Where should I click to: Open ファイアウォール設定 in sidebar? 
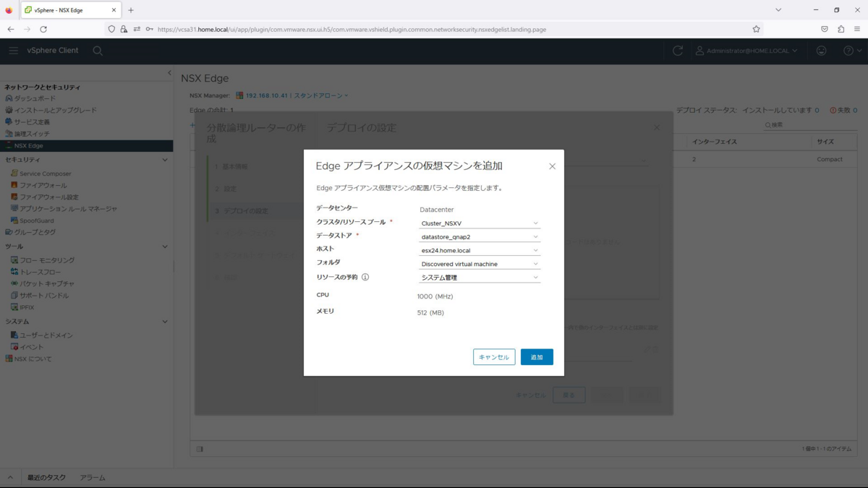(48, 197)
